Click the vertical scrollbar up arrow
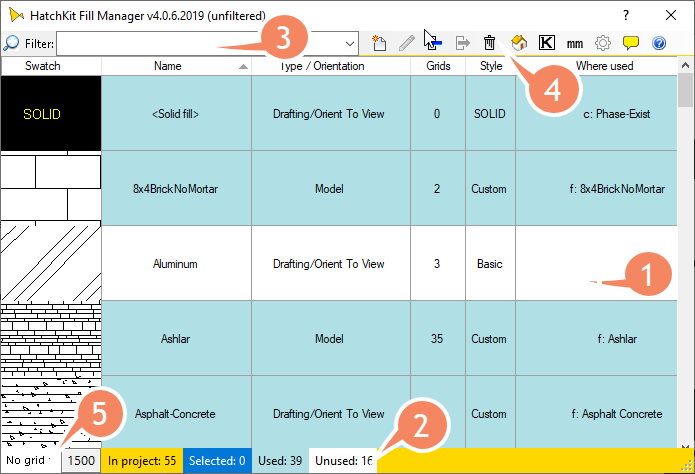 coord(685,66)
